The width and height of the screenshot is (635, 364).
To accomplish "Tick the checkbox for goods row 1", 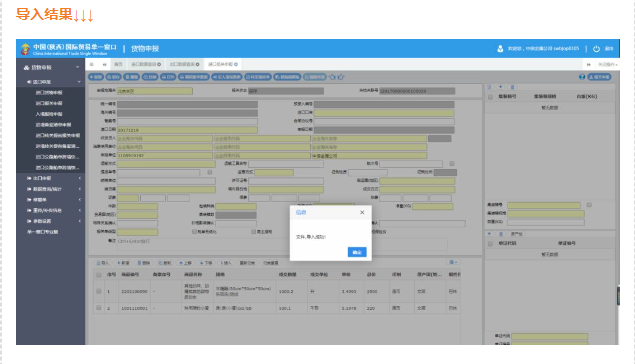I will pos(98,291).
